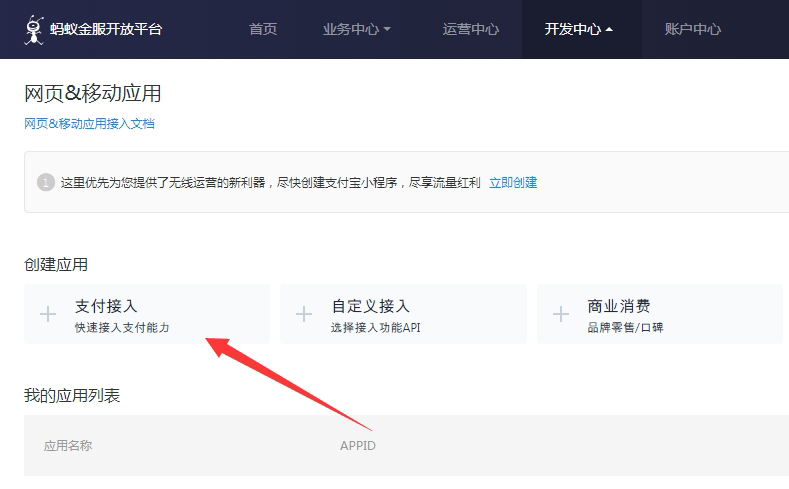
Task: Click the 立即创建 link
Action: tap(513, 182)
